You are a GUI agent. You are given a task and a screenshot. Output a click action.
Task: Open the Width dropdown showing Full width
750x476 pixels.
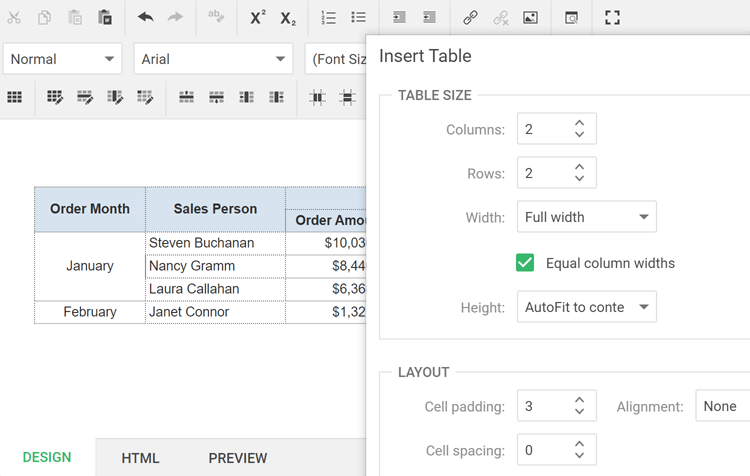(x=587, y=217)
